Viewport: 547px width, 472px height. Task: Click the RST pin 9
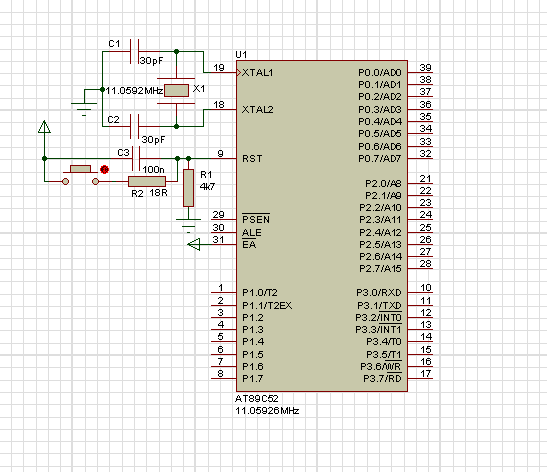pos(223,158)
